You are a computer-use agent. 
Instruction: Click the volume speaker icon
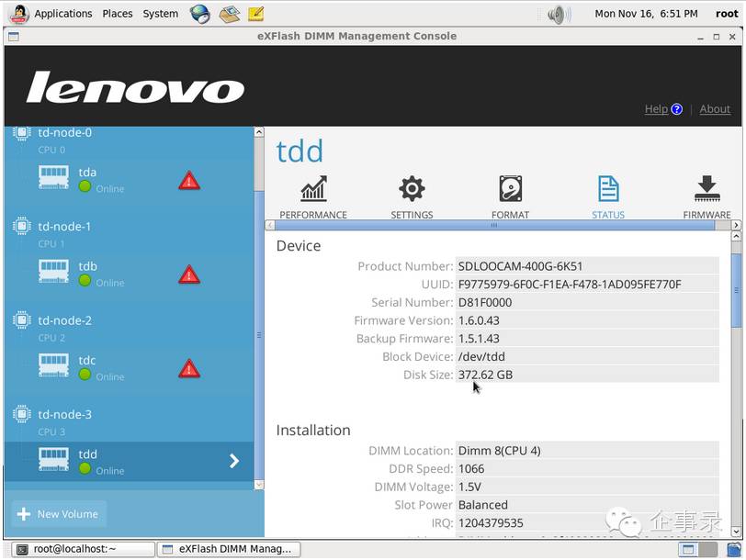559,15
